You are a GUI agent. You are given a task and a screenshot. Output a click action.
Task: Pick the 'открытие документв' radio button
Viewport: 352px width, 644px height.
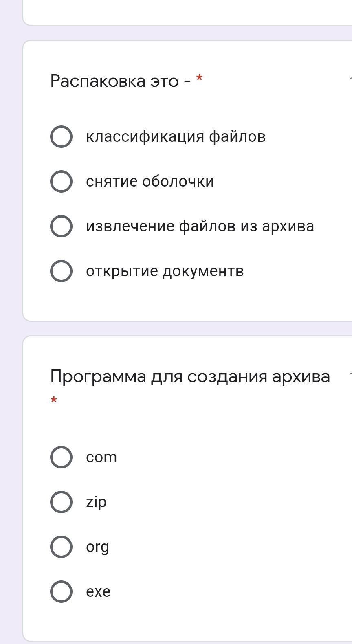click(61, 271)
